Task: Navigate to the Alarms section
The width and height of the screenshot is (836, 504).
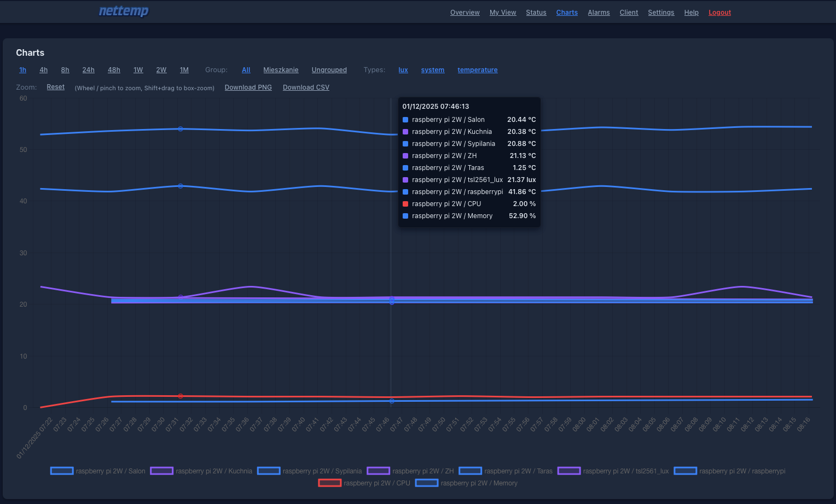Action: (599, 12)
